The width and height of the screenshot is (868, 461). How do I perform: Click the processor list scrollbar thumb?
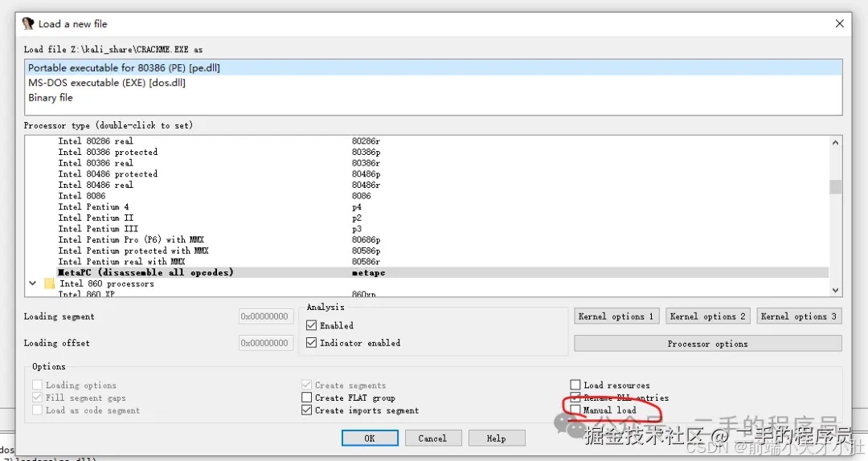pos(835,187)
